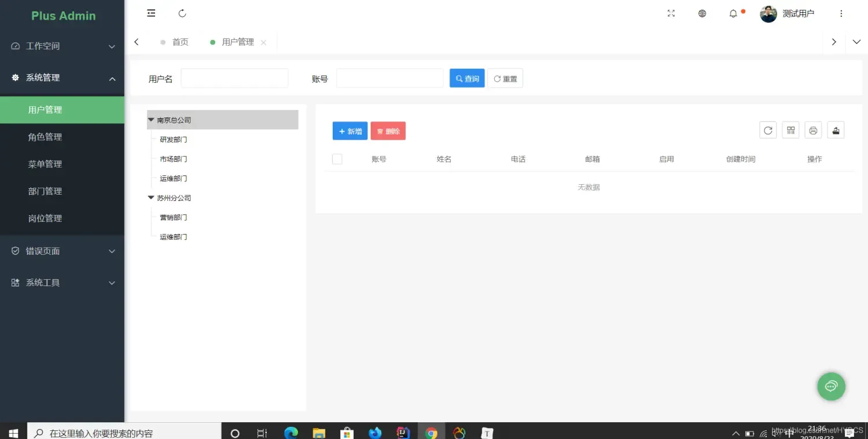Click the 新增 button to add a user
The height and width of the screenshot is (439, 868).
(x=350, y=131)
